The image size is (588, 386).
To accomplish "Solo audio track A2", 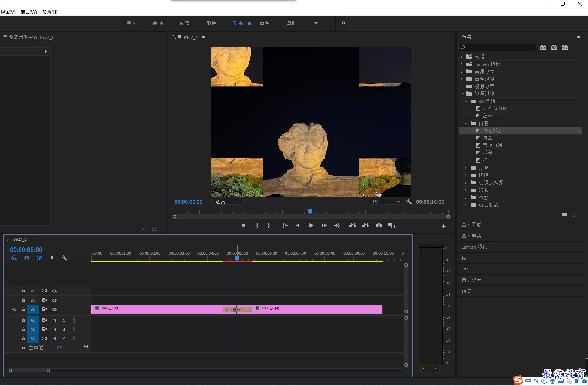I will 64,329.
